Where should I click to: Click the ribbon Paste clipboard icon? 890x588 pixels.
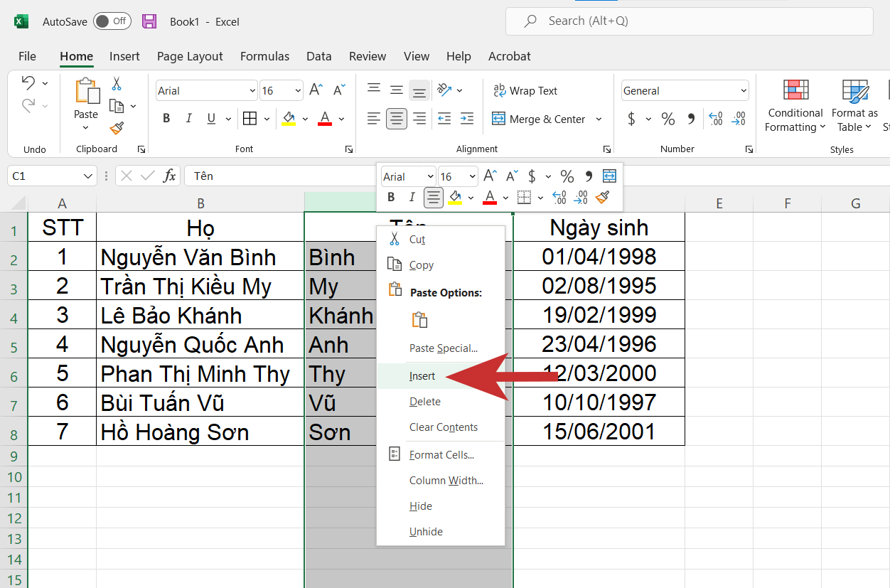[87, 91]
